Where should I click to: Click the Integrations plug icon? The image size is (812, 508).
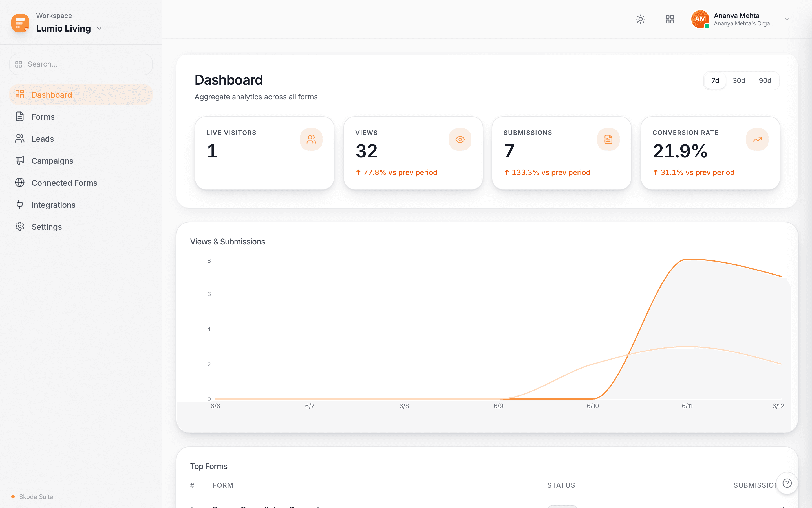[x=20, y=204]
